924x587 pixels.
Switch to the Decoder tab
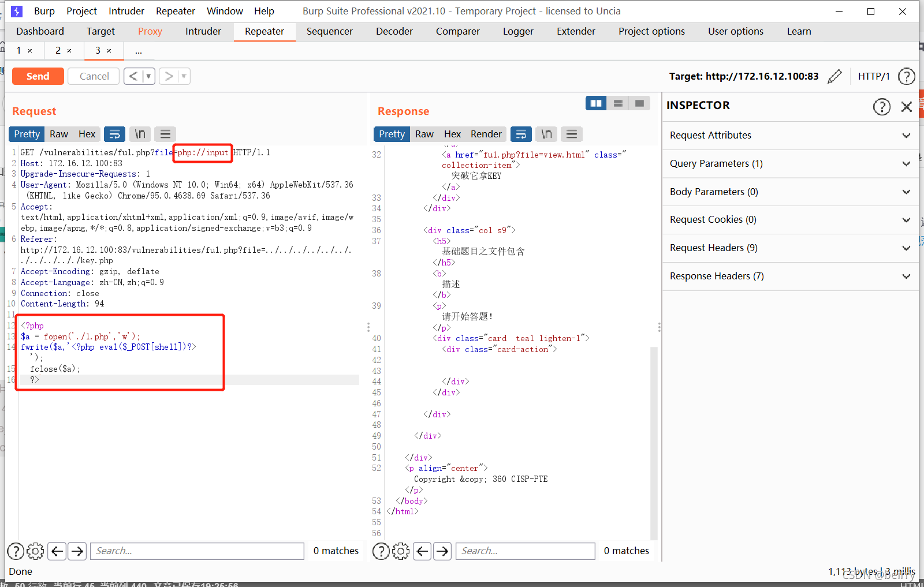[394, 31]
